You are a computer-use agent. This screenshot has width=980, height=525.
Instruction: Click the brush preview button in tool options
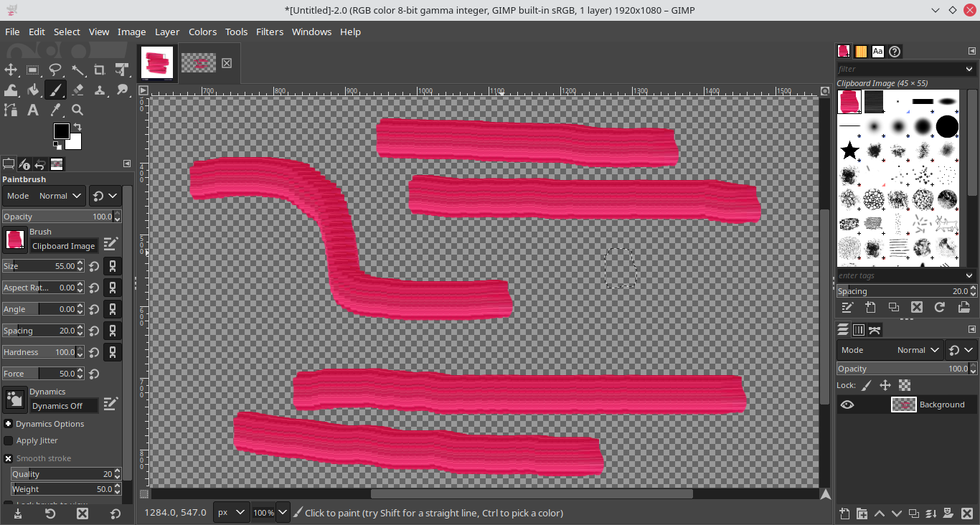14,240
